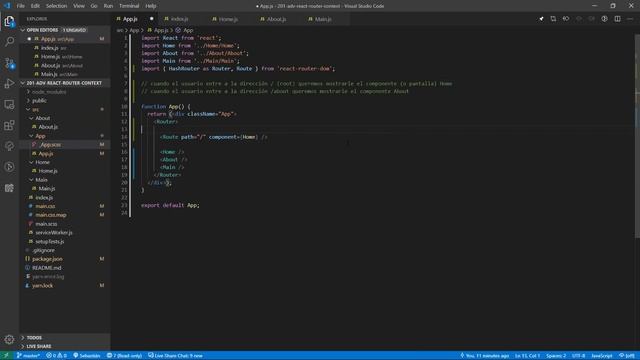This screenshot has width=640, height=360.
Task: Open the View menu
Action: (x=79, y=6)
